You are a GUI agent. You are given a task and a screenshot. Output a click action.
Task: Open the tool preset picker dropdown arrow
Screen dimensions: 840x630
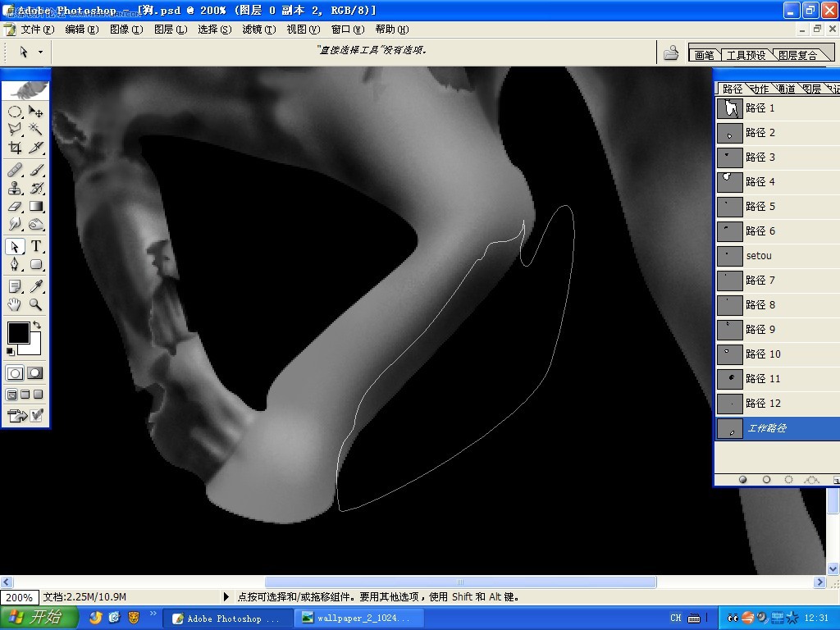coord(40,52)
